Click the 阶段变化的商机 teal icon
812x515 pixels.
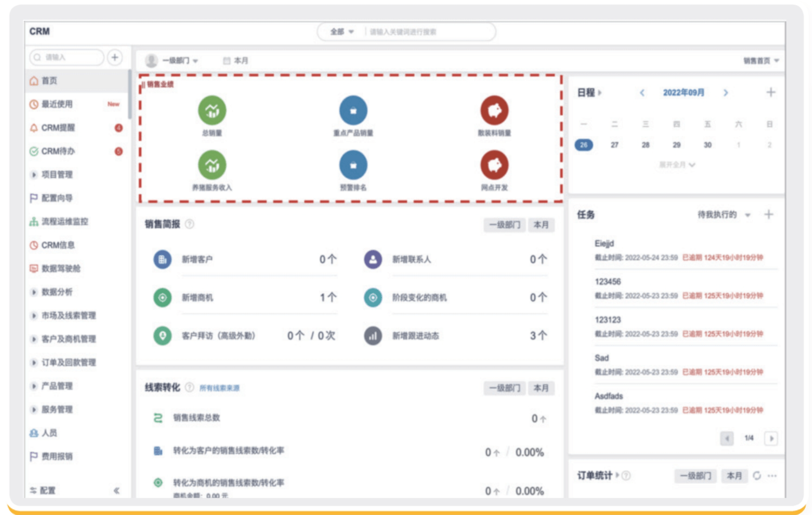(x=373, y=298)
